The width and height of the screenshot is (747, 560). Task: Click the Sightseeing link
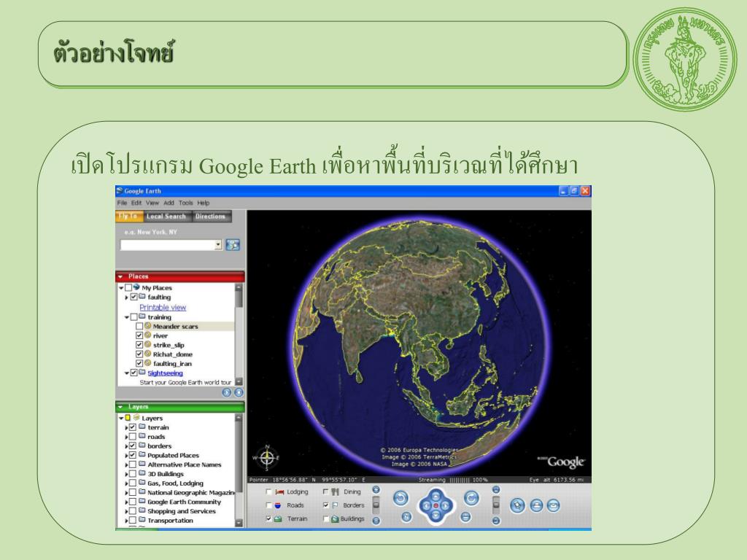(165, 373)
